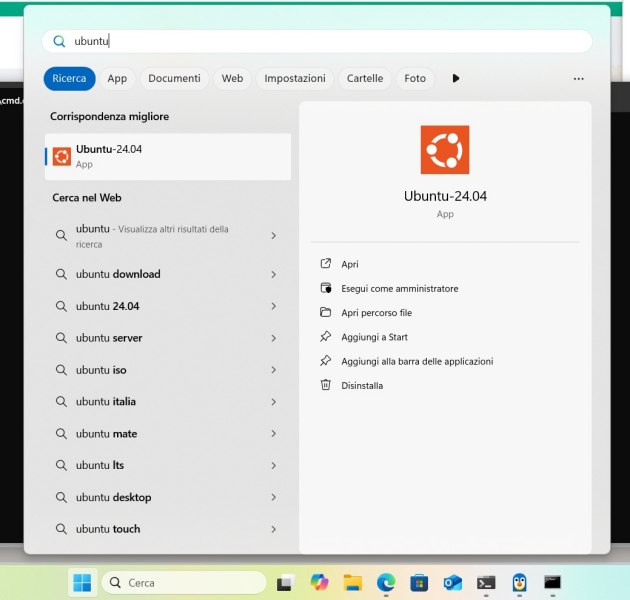Show more filters with the play arrow
This screenshot has width=630, height=600.
coord(456,78)
